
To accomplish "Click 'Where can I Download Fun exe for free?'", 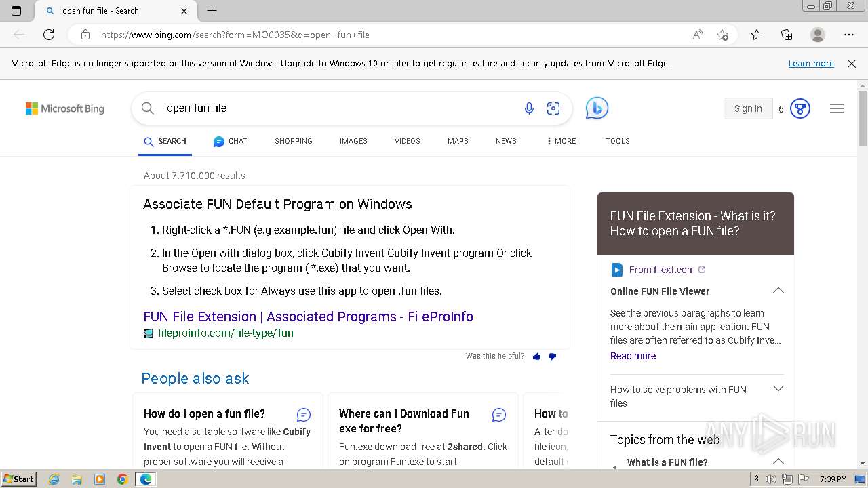I will (404, 421).
